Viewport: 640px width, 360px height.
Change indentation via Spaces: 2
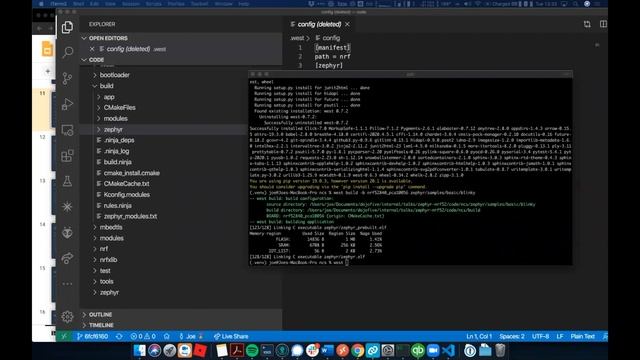pos(512,336)
